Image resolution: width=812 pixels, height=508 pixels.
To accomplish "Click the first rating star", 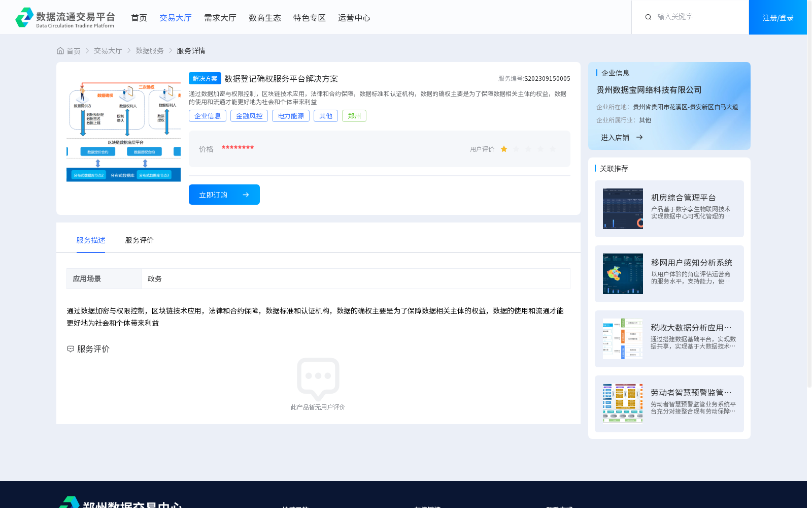I will coord(504,149).
